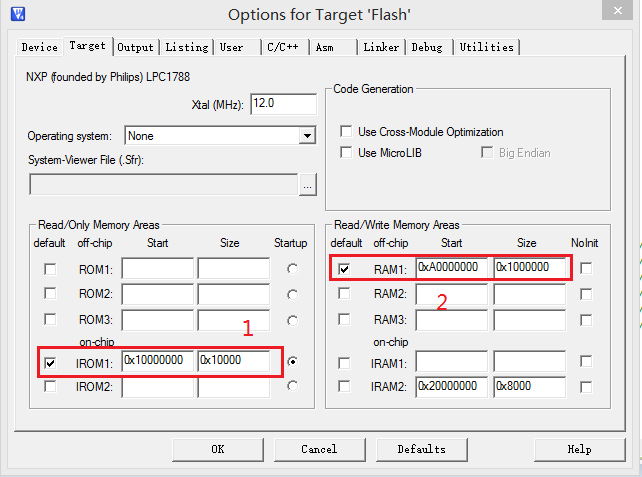
Task: Toggle the Use MicroLIB checkbox
Action: (346, 153)
